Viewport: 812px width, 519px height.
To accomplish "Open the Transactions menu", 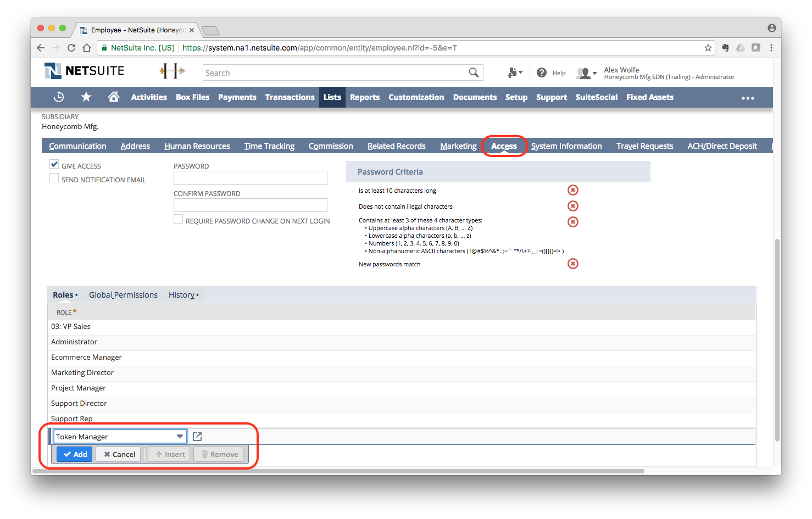I will (290, 97).
